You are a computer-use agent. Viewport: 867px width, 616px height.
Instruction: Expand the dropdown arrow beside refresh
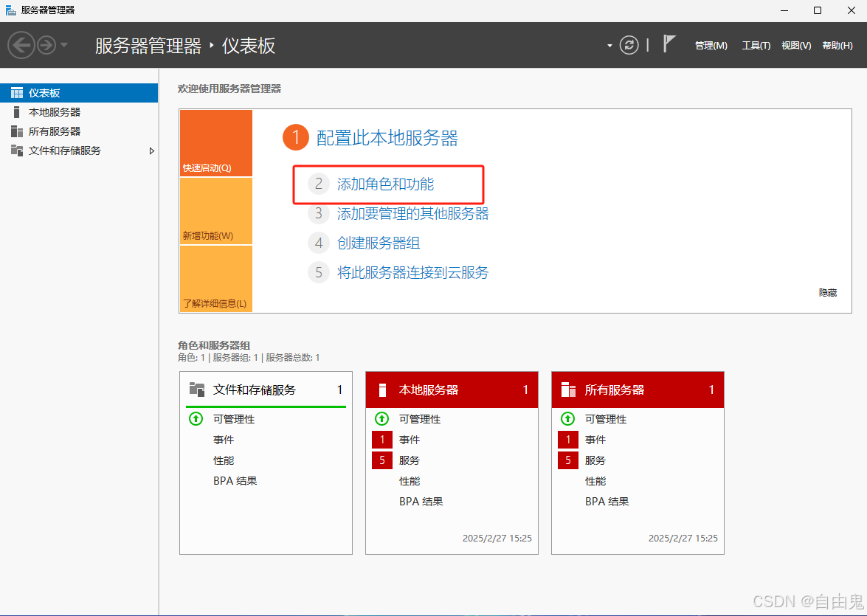click(609, 45)
